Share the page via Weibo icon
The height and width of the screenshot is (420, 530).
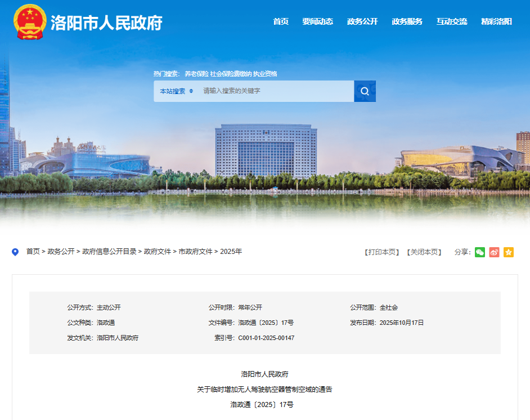click(x=494, y=252)
